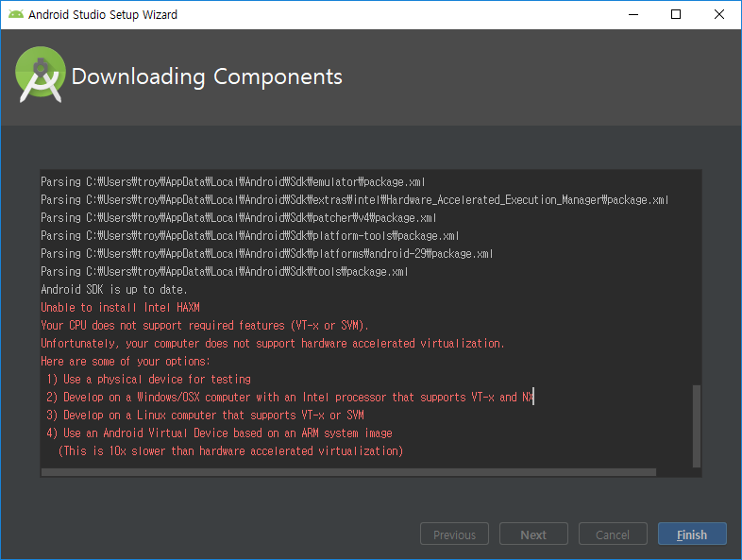This screenshot has width=742, height=560.
Task: Click the 'Unfortunately, your computer does not support' line
Action: pos(273,344)
